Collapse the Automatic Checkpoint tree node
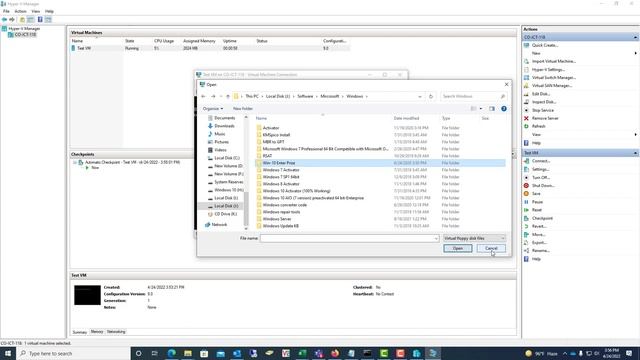 coord(75,162)
